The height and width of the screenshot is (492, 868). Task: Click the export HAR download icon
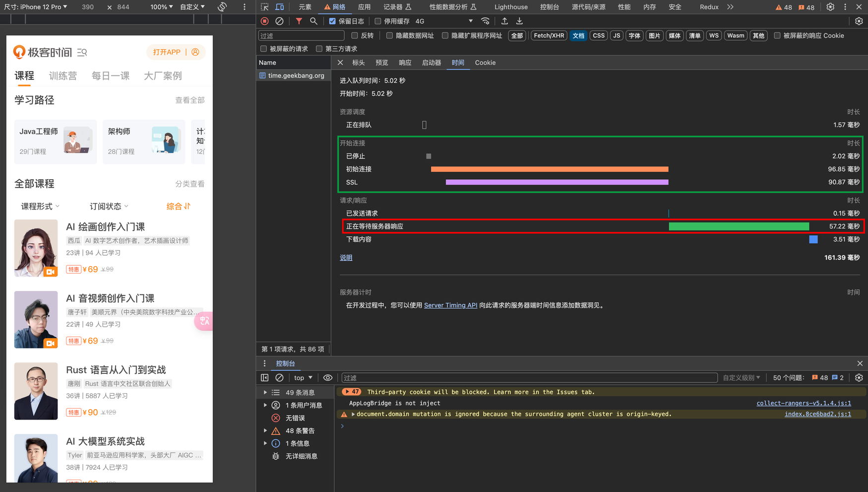point(519,21)
